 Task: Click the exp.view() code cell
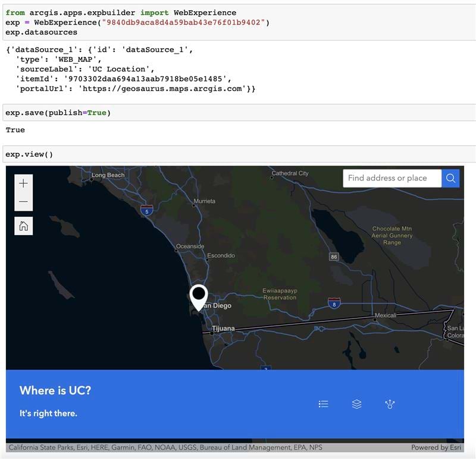239,154
